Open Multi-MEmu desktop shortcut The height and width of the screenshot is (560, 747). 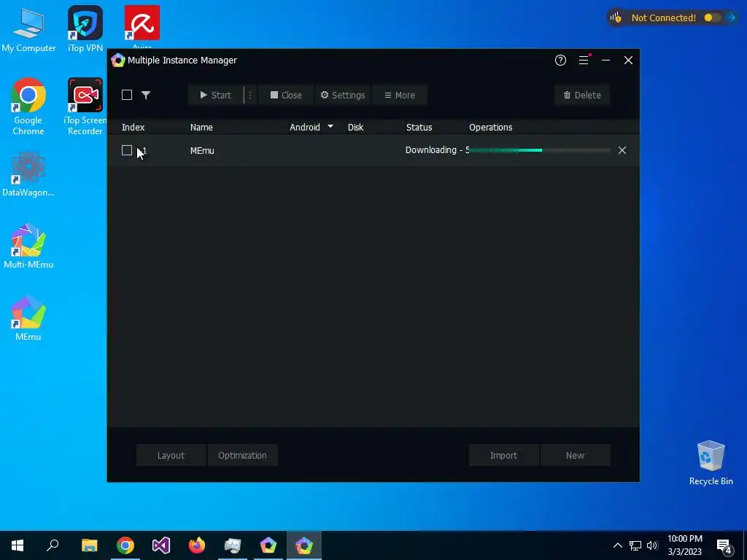click(x=28, y=246)
